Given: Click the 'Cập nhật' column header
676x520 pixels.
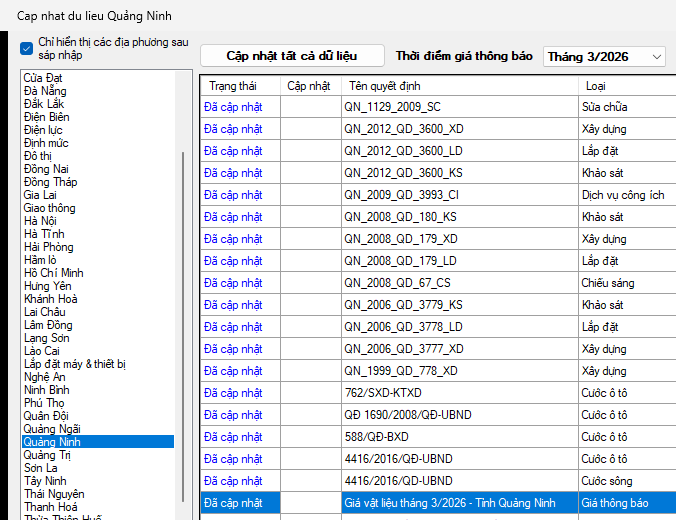Looking at the screenshot, I should (309, 86).
